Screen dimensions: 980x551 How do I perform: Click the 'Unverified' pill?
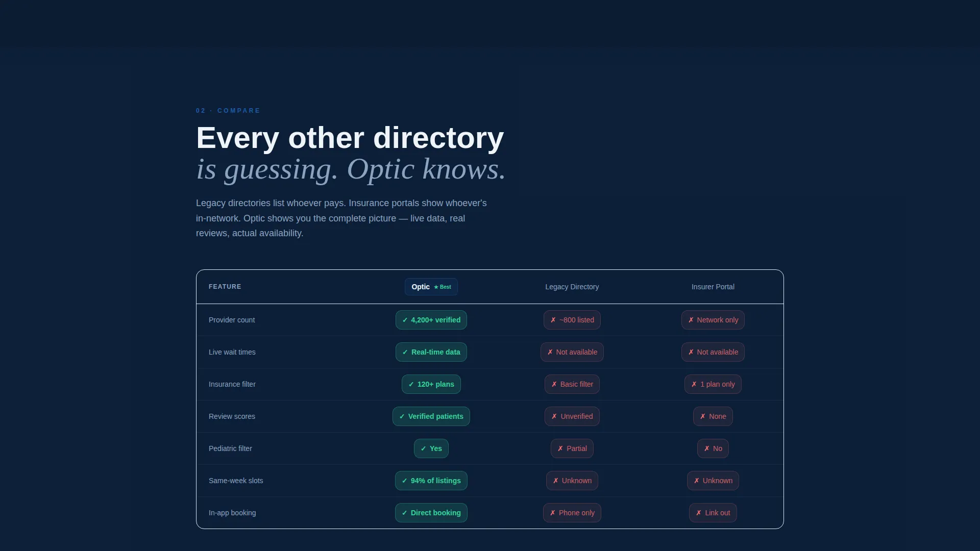point(572,416)
